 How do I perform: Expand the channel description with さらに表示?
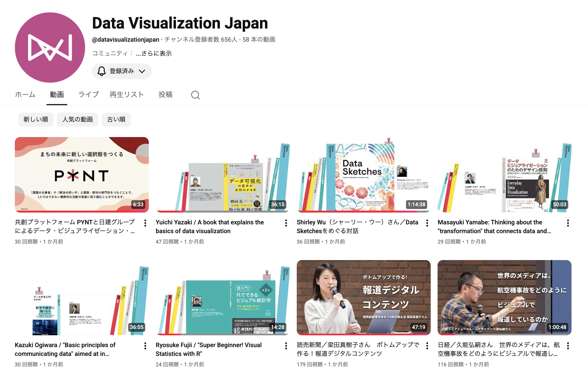(x=154, y=53)
